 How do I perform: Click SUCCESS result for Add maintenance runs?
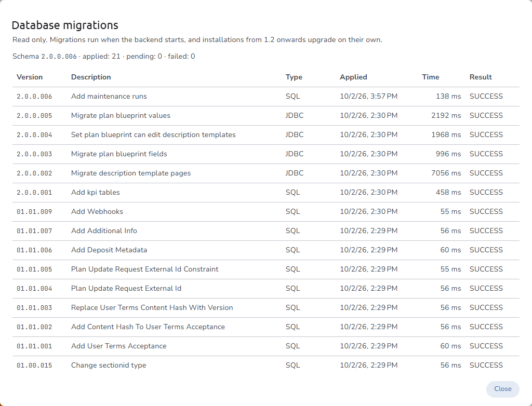[x=486, y=97]
